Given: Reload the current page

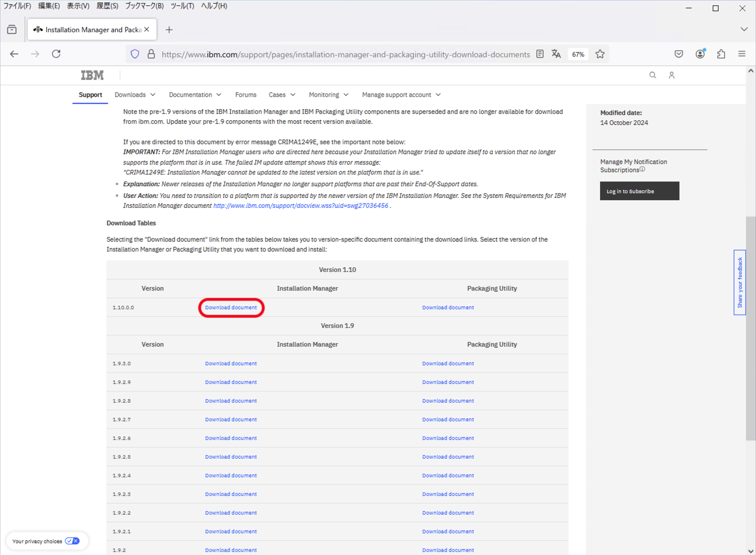Looking at the screenshot, I should [x=56, y=54].
